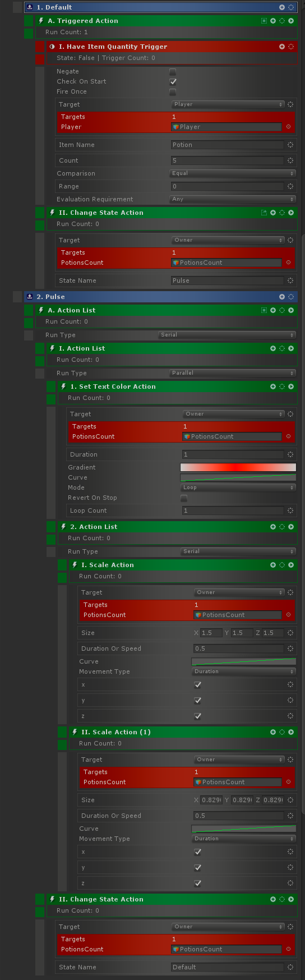
Task: Open the red Gradient swatch editor
Action: (238, 467)
